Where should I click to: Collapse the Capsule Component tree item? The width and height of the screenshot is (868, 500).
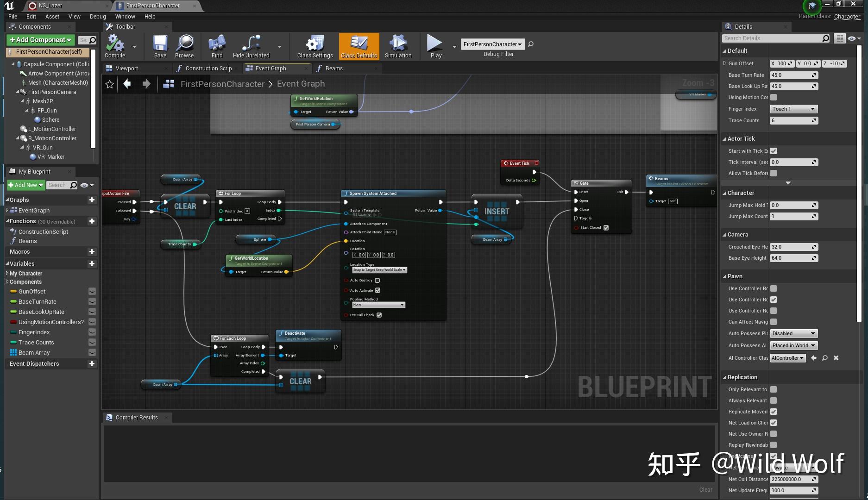click(x=13, y=64)
